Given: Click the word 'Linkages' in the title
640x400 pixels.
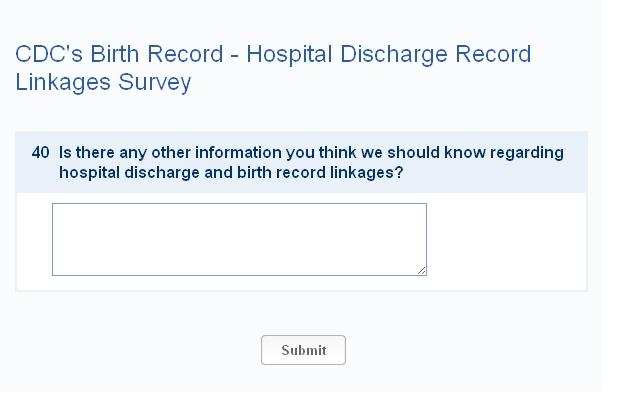Looking at the screenshot, I should (61, 82).
